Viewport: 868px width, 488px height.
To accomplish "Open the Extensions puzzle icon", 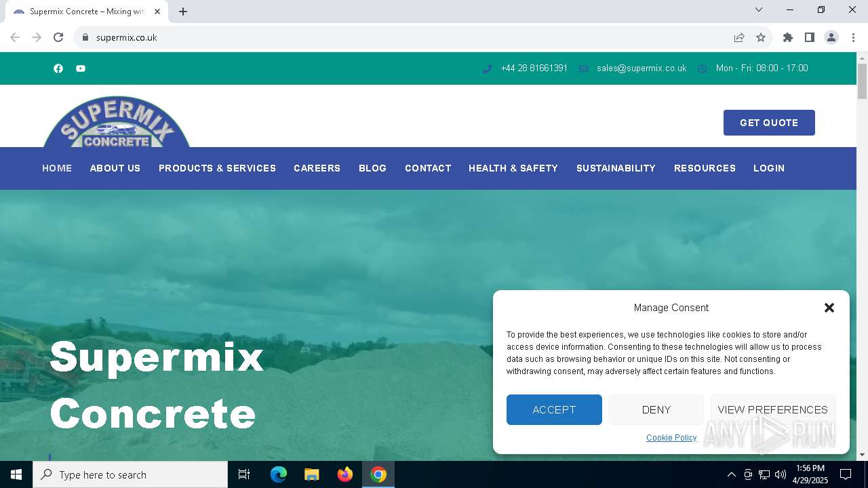I will coord(788,37).
